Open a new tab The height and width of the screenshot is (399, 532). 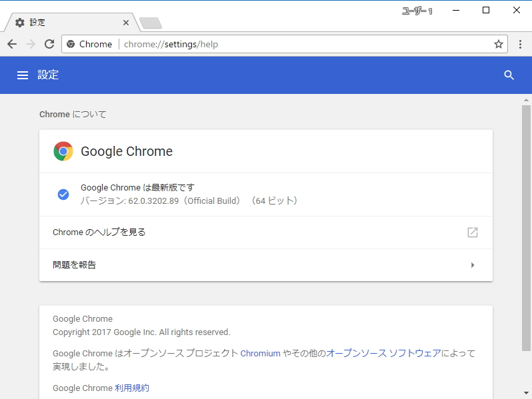(x=151, y=23)
